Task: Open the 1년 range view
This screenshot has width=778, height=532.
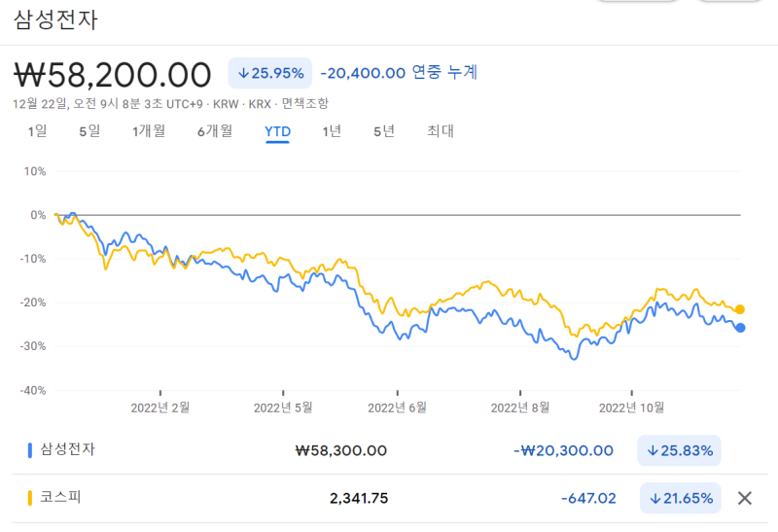Action: [332, 131]
